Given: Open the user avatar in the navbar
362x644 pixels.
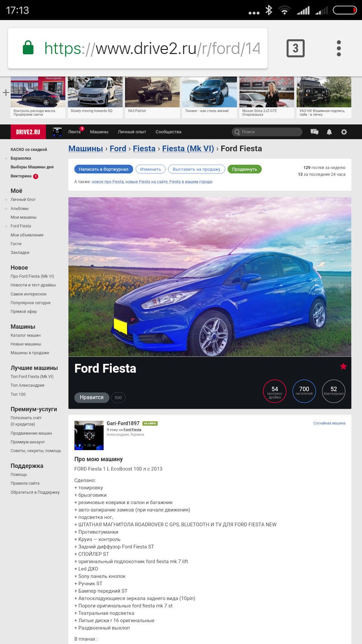Looking at the screenshot, I should pyautogui.click(x=57, y=132).
